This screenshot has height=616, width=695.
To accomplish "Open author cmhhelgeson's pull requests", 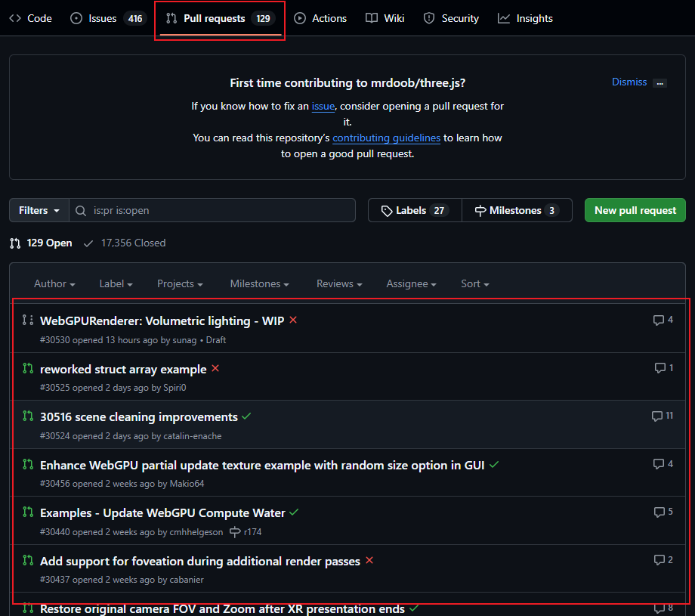I will coord(196,532).
